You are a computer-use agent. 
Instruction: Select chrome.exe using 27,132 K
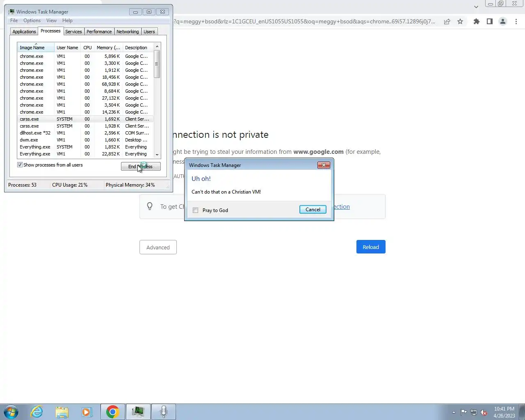(85, 98)
